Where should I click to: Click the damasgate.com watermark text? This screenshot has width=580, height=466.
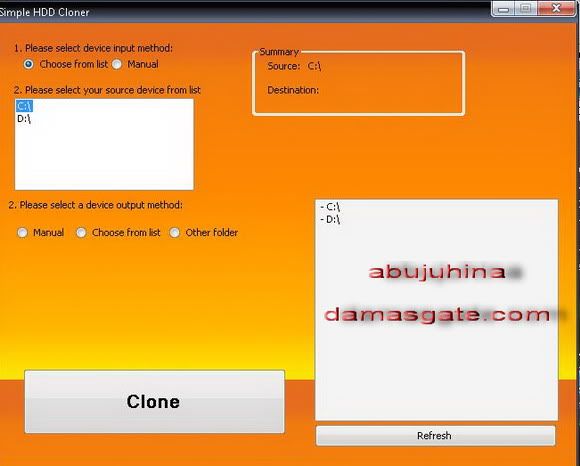(438, 315)
